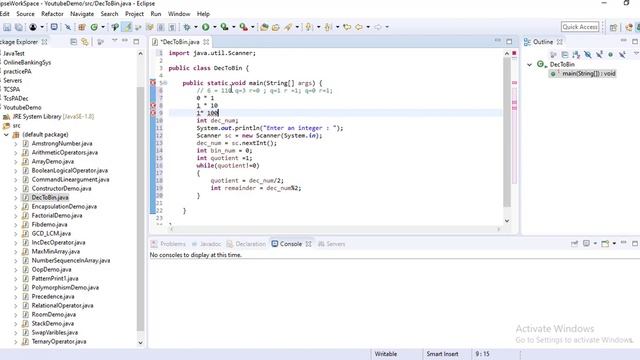Click the Open Console icon in Console toolbar

(605, 244)
